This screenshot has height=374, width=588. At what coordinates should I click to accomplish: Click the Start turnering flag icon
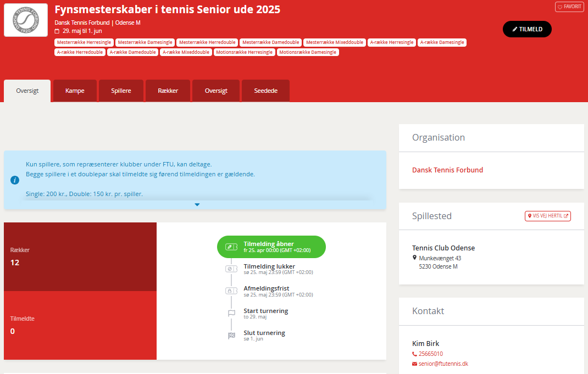pyautogui.click(x=232, y=313)
